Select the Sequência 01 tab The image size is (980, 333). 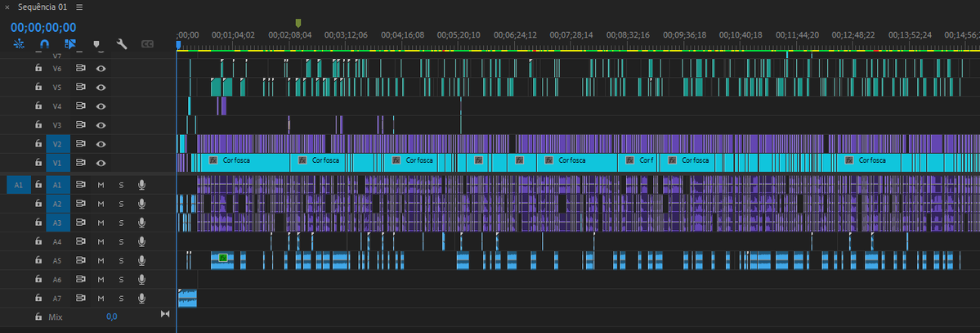(43, 7)
